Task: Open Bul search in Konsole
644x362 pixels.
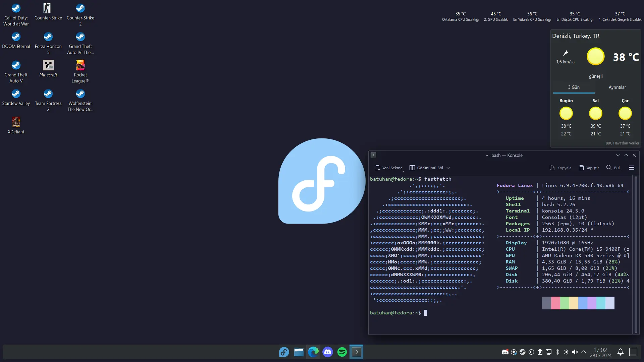Action: click(x=614, y=168)
